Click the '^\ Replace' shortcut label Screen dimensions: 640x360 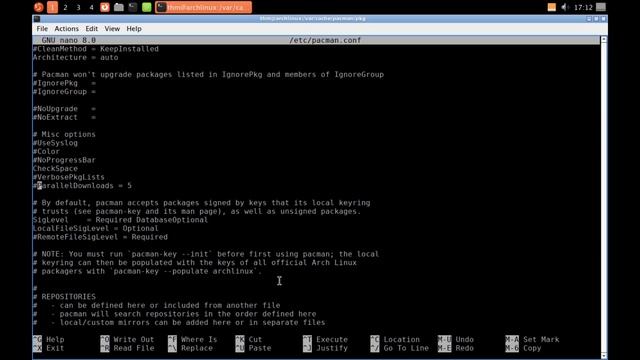[191, 348]
